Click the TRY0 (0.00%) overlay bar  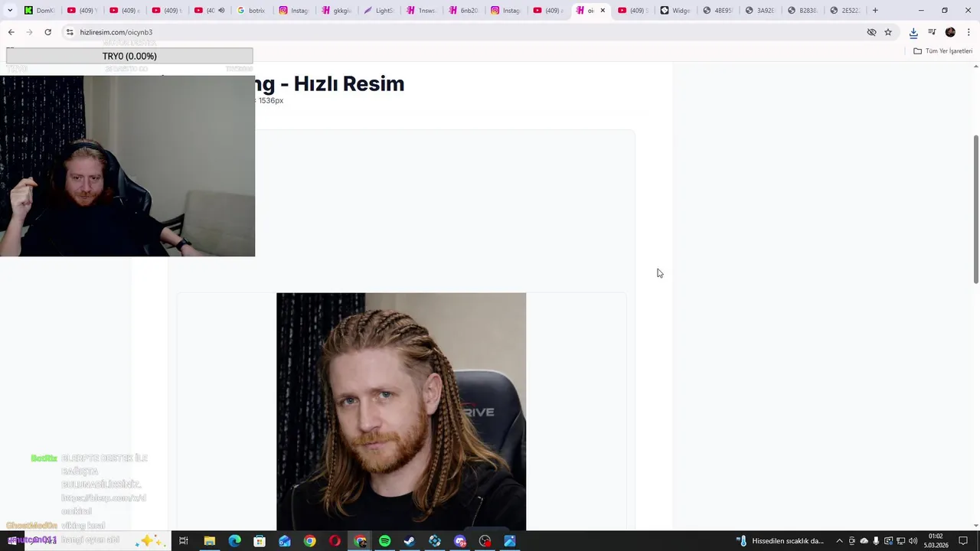(129, 56)
